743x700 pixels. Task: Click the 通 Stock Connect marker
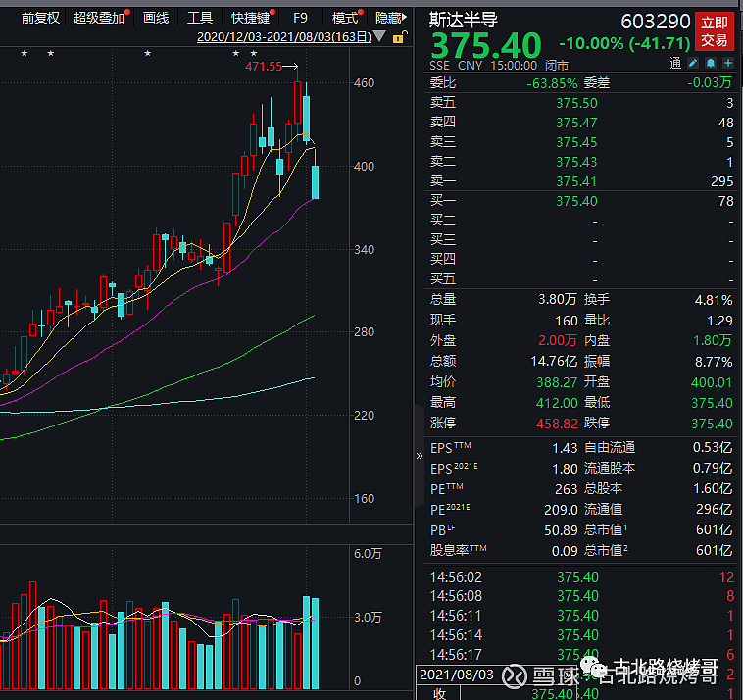pos(675,63)
